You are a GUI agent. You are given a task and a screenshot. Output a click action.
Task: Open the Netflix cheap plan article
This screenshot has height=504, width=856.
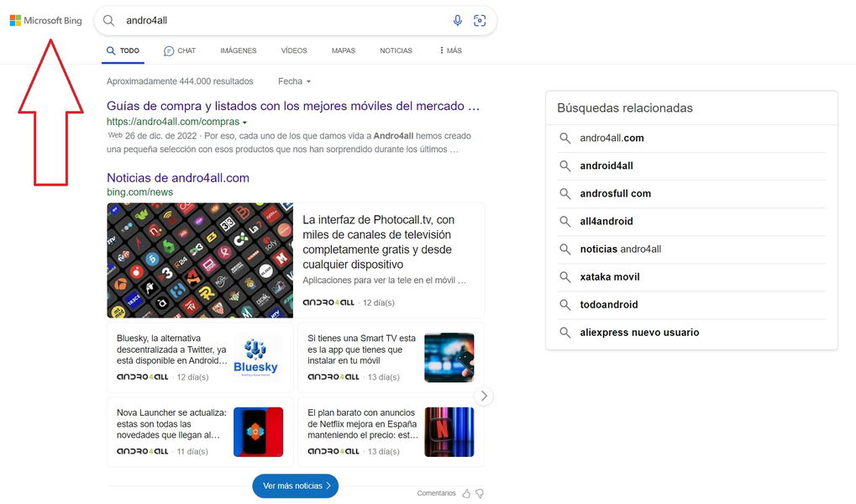coord(363,423)
